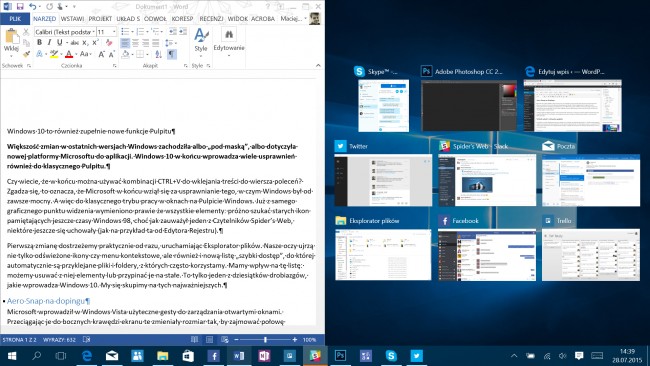Click the Numbering list icon
650x366 pixels.
pyautogui.click(x=140, y=32)
